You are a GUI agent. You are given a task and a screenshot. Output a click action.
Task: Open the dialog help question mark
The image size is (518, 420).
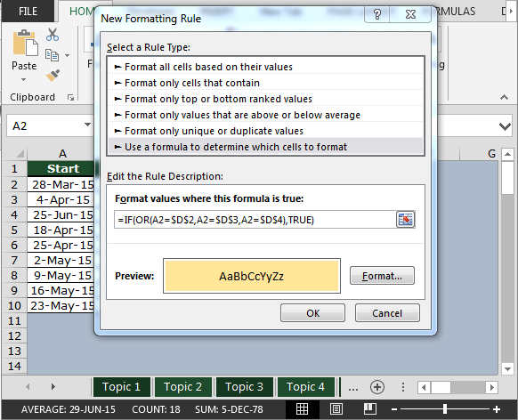pos(377,14)
